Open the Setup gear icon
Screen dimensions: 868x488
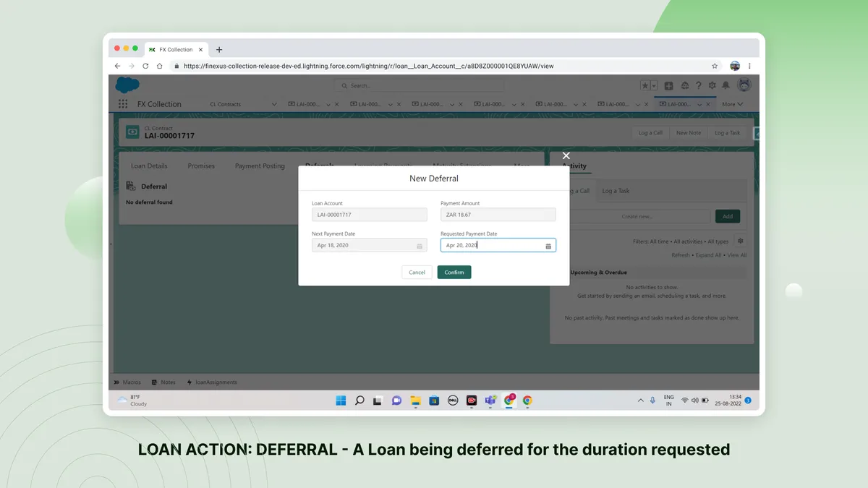click(712, 85)
